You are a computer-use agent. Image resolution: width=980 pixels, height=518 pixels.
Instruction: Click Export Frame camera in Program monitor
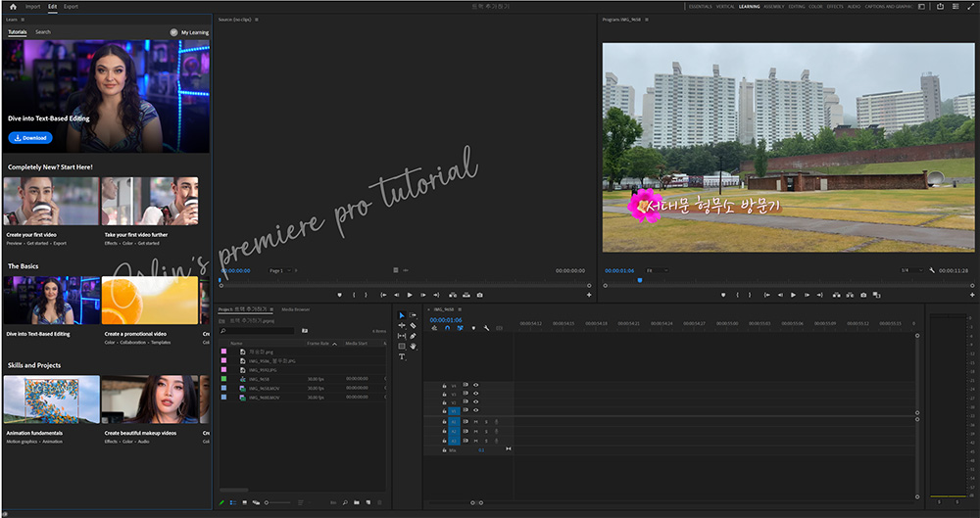tap(863, 295)
